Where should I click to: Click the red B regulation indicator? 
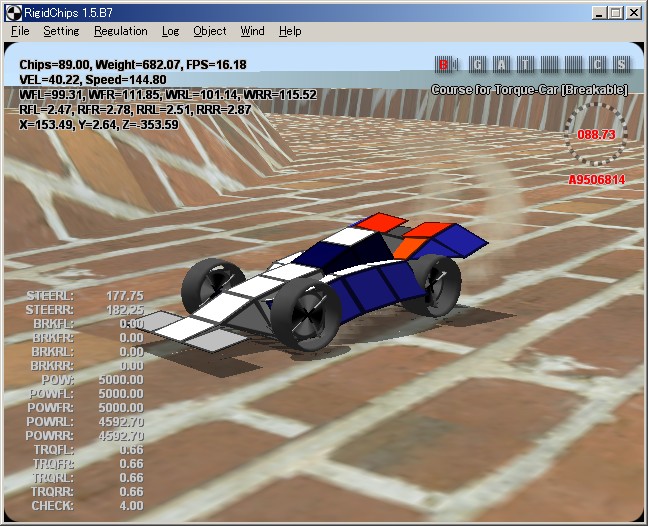[445, 65]
